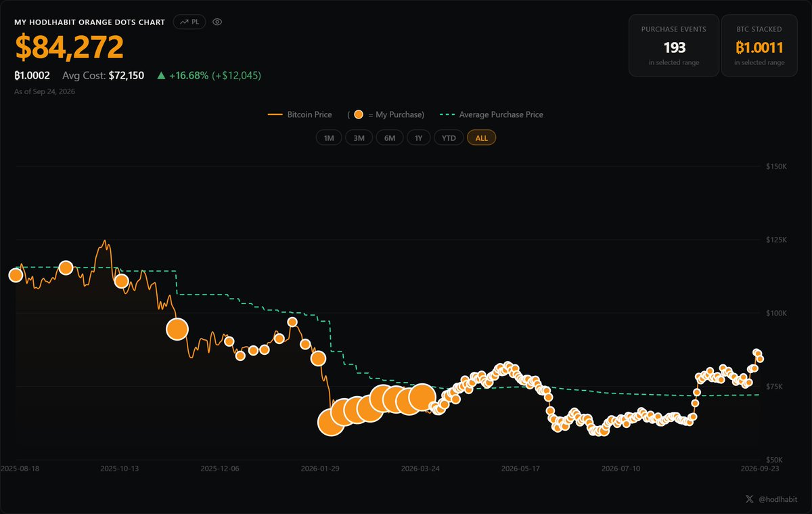Click the first purchase dot at chart start
The width and height of the screenshot is (812, 514).
click(x=16, y=275)
